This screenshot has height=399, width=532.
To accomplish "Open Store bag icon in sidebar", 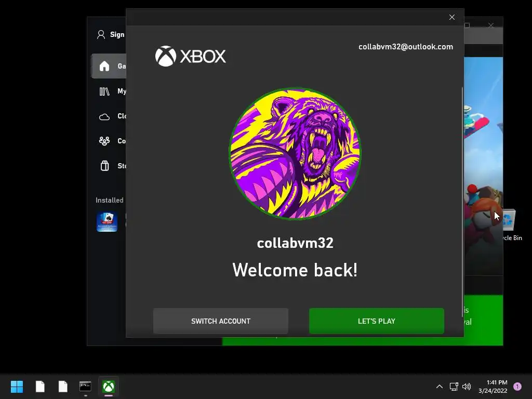I will 104,166.
